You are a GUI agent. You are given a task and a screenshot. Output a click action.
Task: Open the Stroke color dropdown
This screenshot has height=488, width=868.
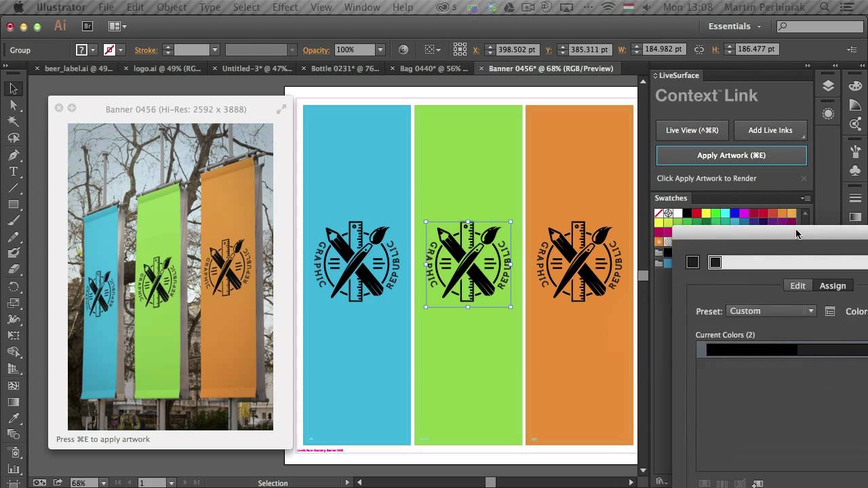click(x=121, y=50)
